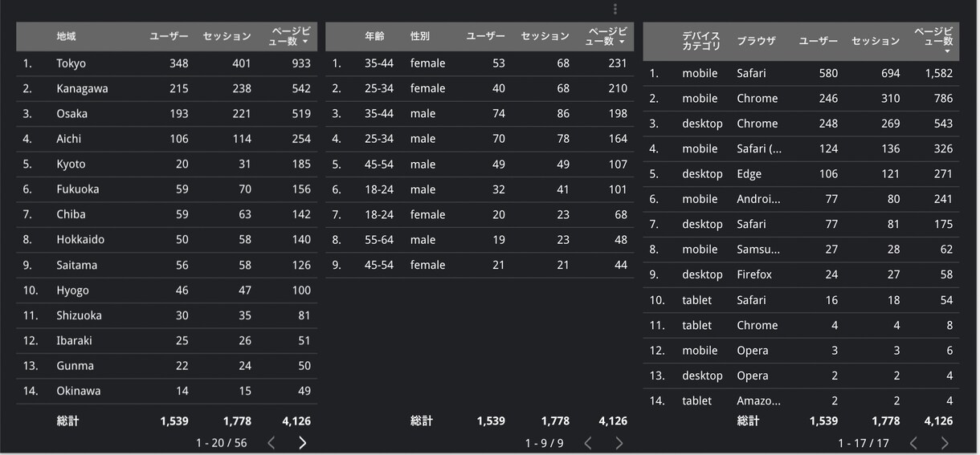Click age-gender pagination text 1 - 9 / 9
Image resolution: width=980 pixels, height=455 pixels.
(x=545, y=444)
